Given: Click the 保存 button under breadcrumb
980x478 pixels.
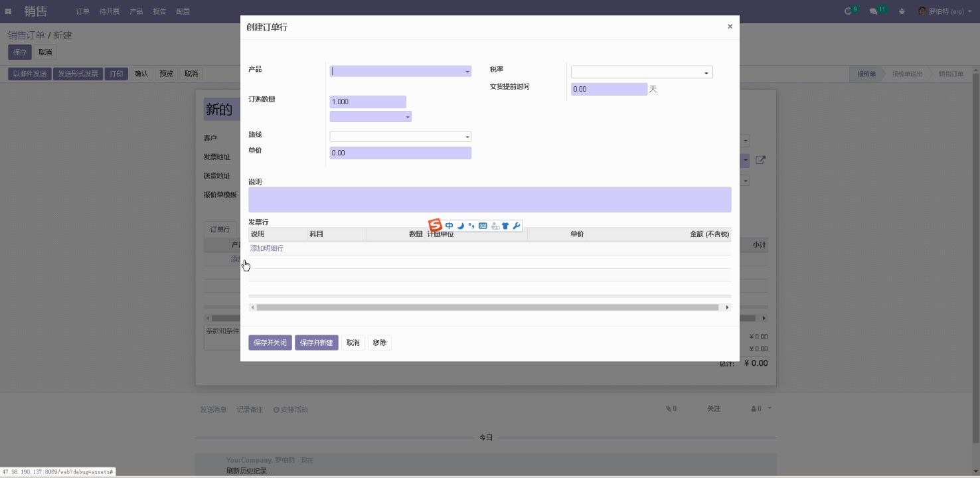Looking at the screenshot, I should [x=20, y=52].
